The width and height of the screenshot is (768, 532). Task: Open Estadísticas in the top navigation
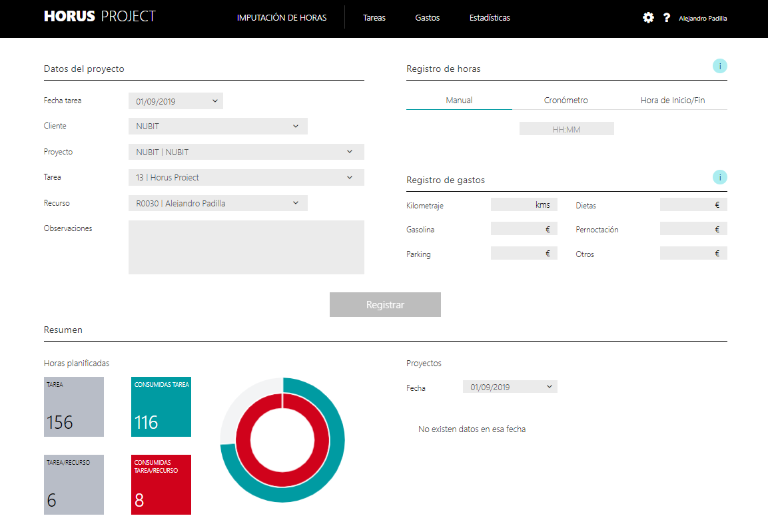click(490, 18)
